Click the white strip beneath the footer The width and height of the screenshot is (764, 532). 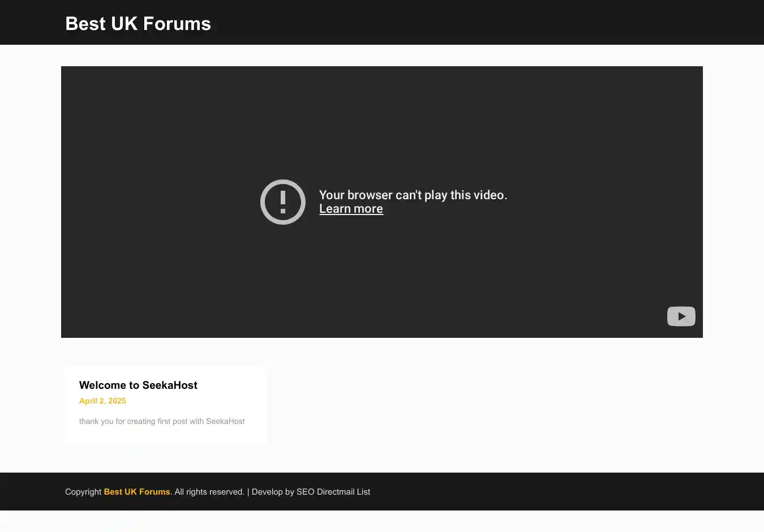[x=382, y=521]
